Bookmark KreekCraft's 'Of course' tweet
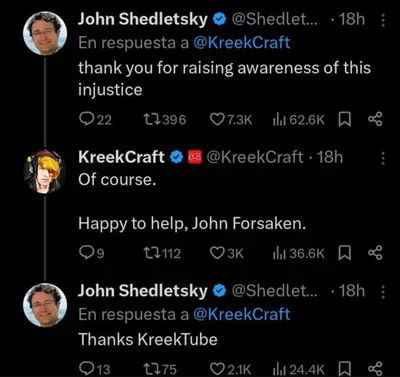This screenshot has width=400, height=377. (x=345, y=253)
